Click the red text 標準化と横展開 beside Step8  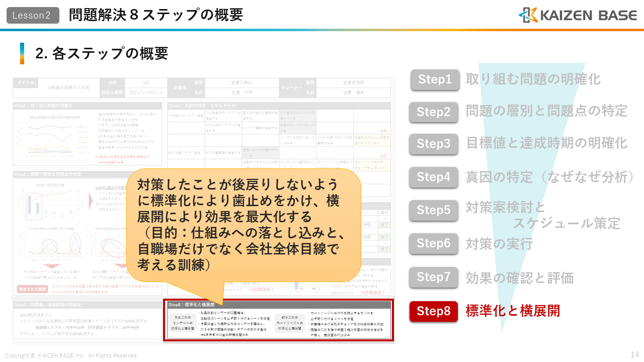(x=513, y=311)
